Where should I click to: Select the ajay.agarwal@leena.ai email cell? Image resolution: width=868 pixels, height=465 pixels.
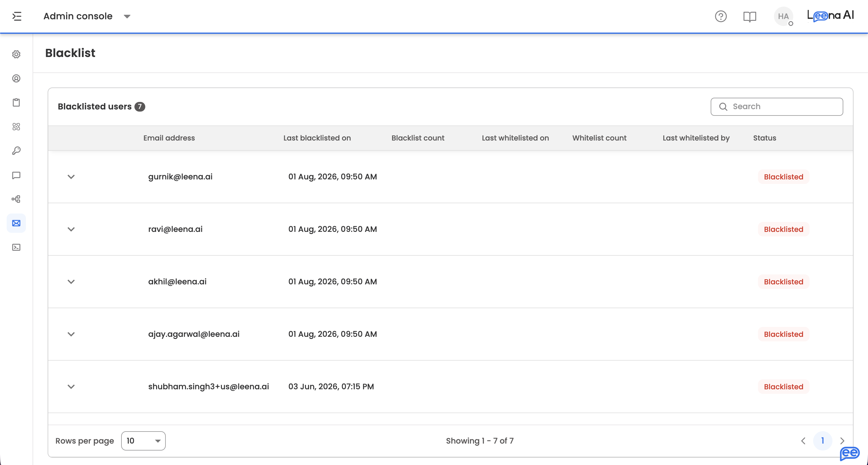pos(194,334)
